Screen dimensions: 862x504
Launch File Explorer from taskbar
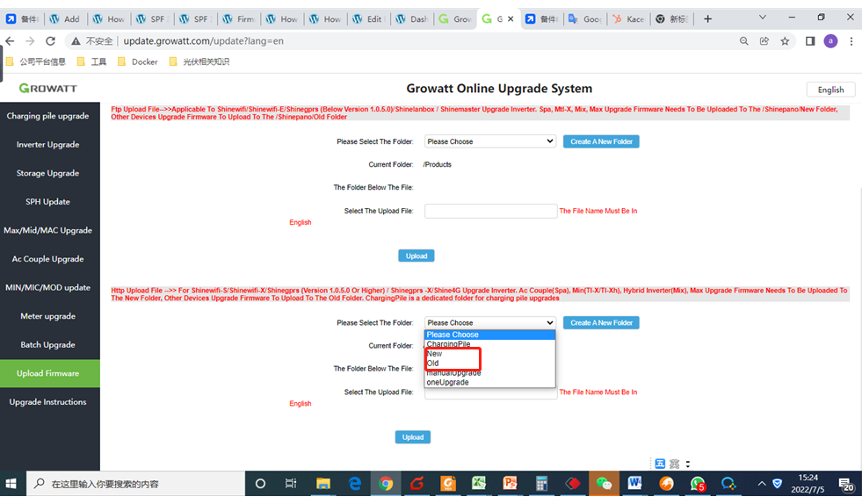[322, 484]
